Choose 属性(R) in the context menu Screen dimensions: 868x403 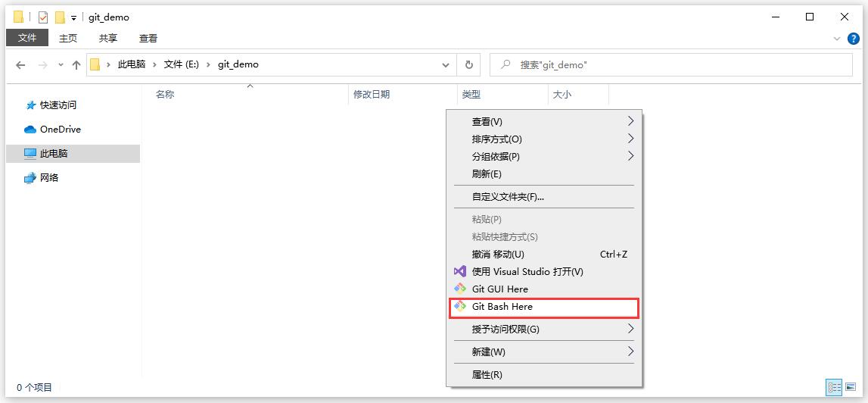pyautogui.click(x=487, y=375)
